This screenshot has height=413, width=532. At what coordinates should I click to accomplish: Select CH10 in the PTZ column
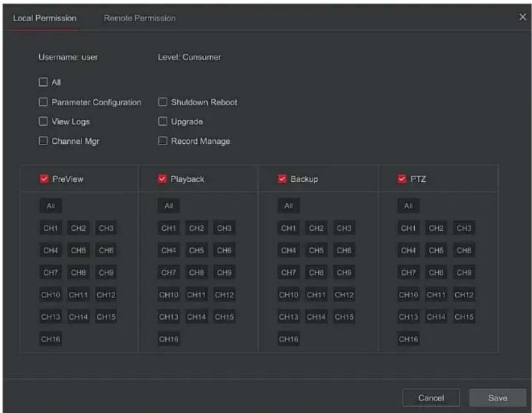[x=409, y=295]
